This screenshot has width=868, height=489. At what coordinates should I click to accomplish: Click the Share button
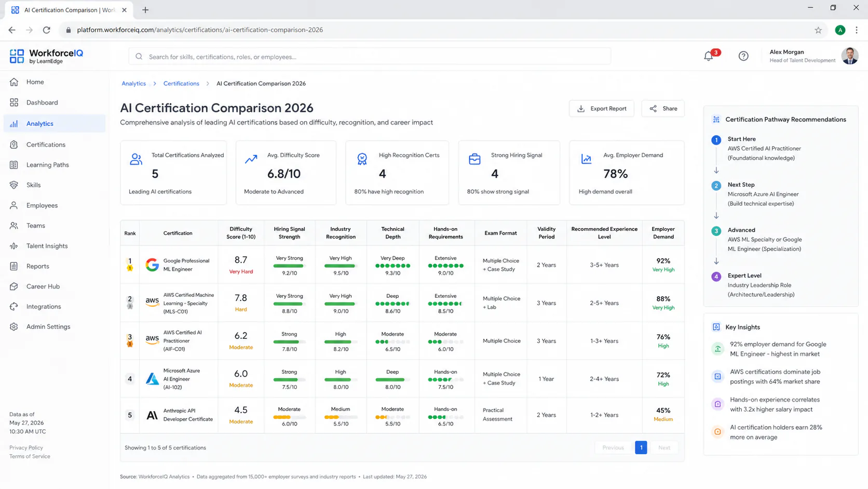[663, 109]
